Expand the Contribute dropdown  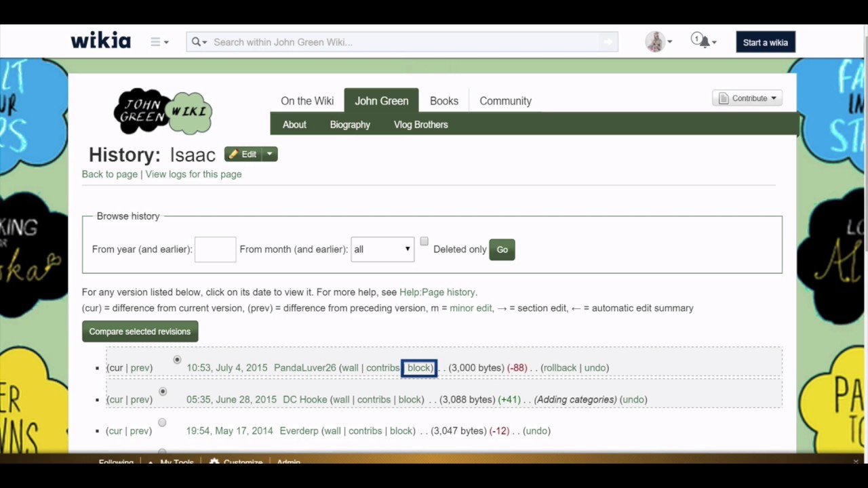point(747,98)
